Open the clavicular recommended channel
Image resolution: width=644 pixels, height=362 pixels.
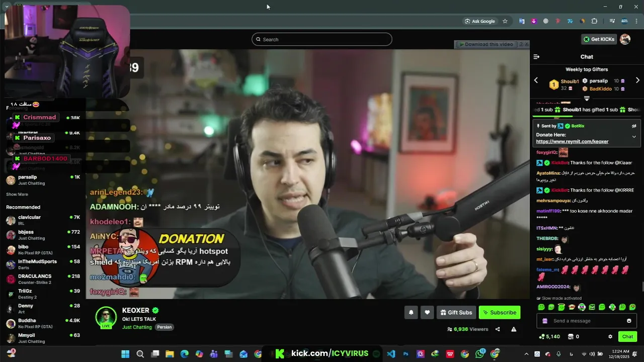point(43,220)
